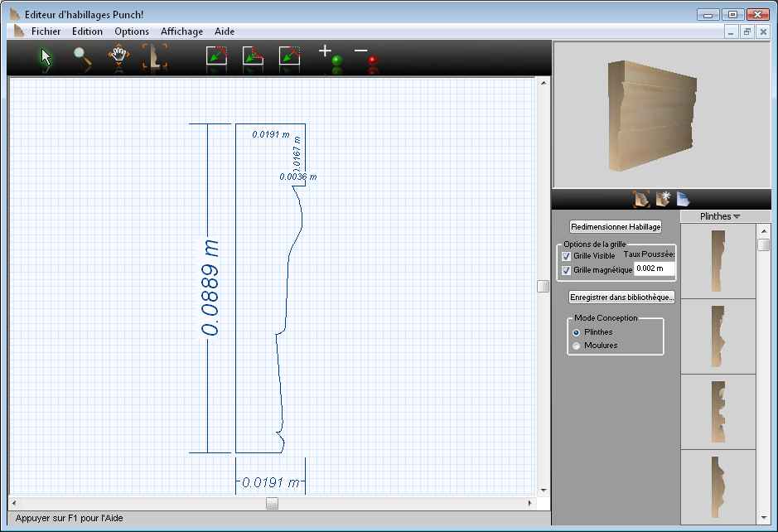This screenshot has width=778, height=532.
Task: Open the Aide menu
Action: coord(225,31)
